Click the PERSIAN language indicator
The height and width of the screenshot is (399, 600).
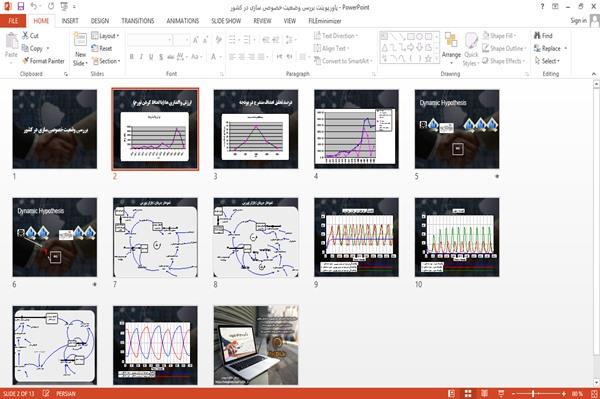66,393
